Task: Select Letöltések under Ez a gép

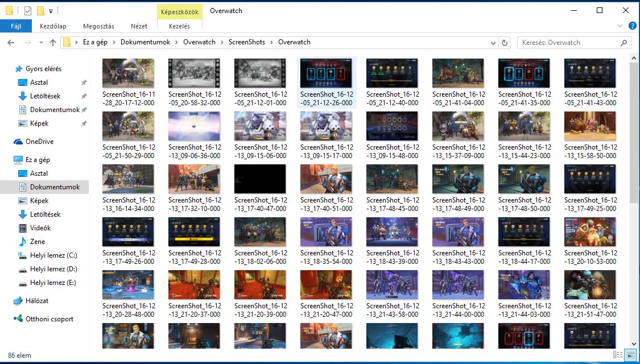Action: tap(45, 214)
